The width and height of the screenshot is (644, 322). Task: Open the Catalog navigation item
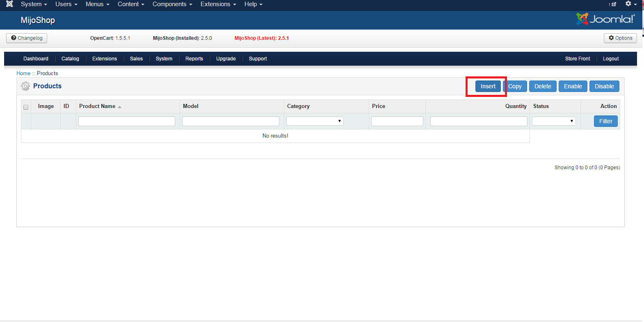(x=70, y=59)
